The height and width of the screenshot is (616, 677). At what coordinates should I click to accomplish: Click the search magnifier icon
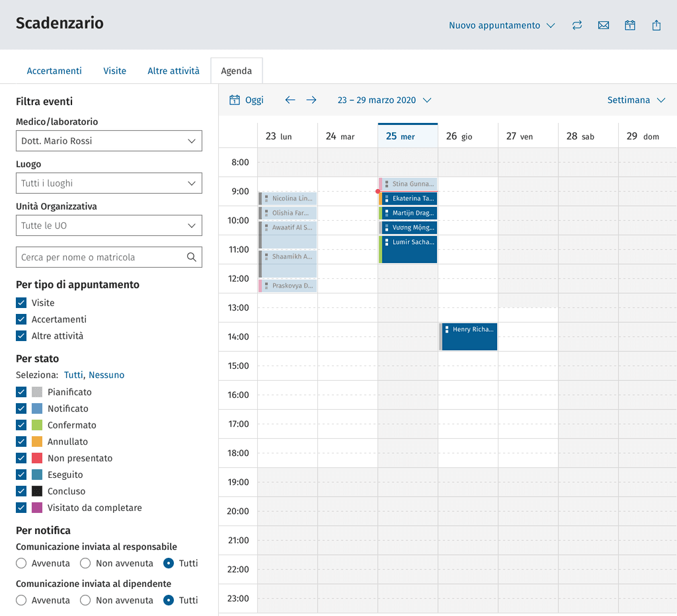(x=191, y=257)
